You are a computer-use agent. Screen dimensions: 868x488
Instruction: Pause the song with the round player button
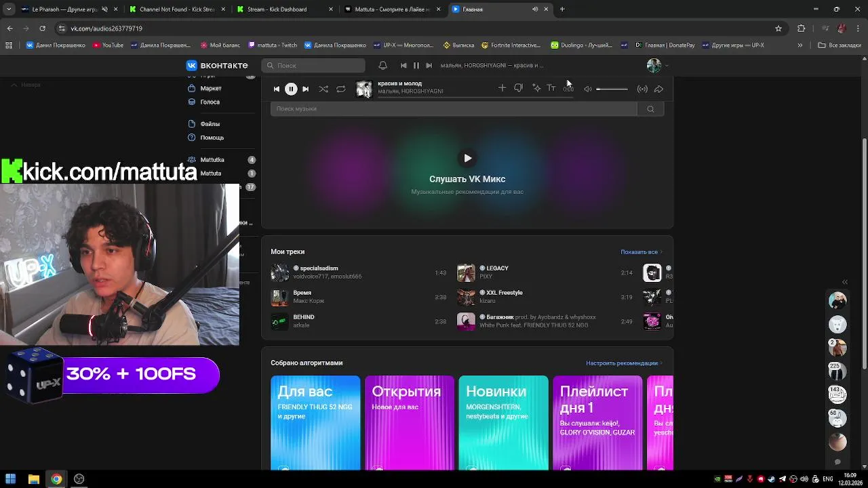pyautogui.click(x=291, y=89)
